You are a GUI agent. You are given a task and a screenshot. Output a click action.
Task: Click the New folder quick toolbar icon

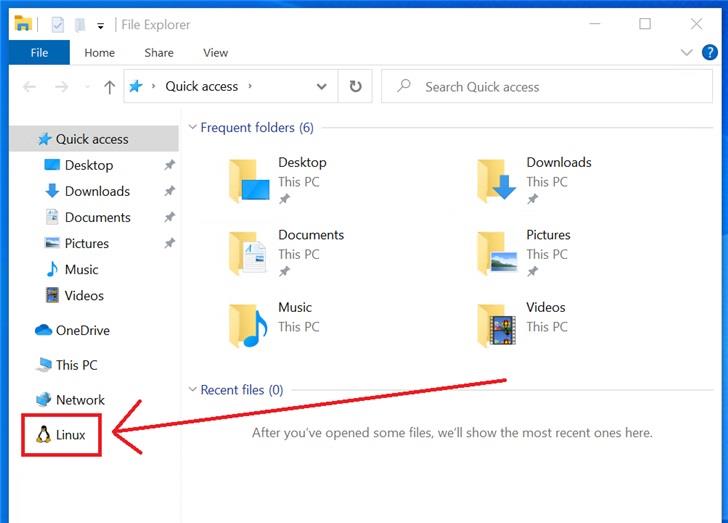(80, 25)
